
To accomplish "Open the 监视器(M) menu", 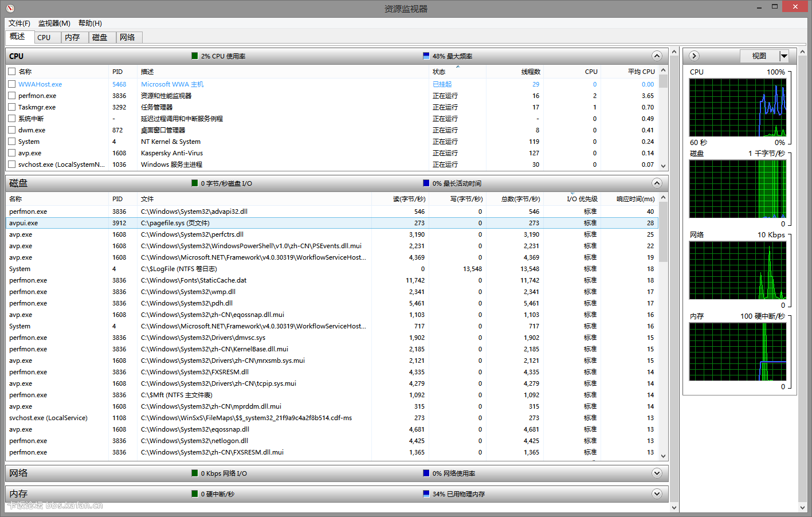I will coord(54,23).
